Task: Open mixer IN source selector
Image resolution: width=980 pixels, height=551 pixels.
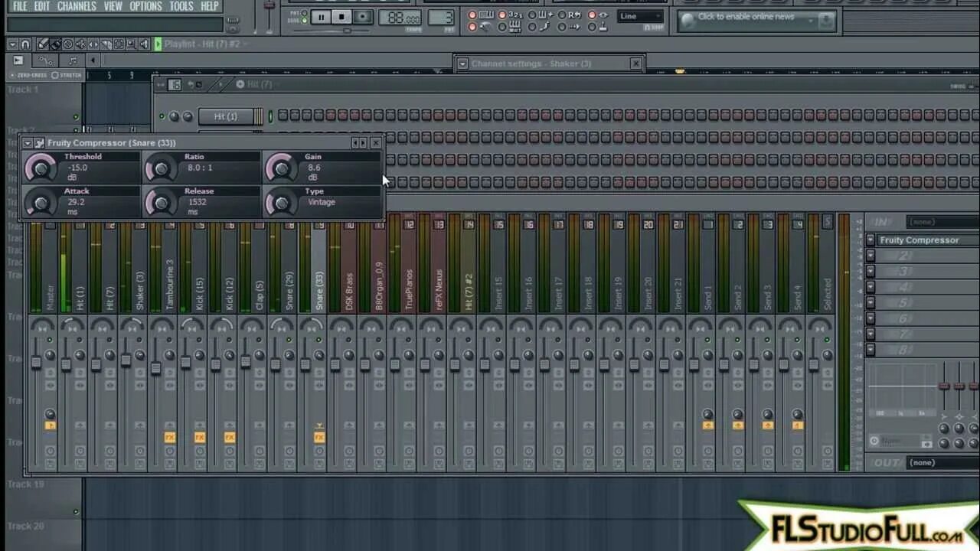Action: [x=943, y=222]
